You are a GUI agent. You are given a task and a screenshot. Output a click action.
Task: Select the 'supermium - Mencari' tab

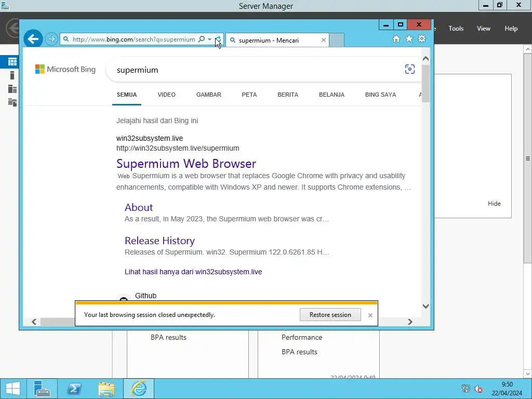coord(277,40)
